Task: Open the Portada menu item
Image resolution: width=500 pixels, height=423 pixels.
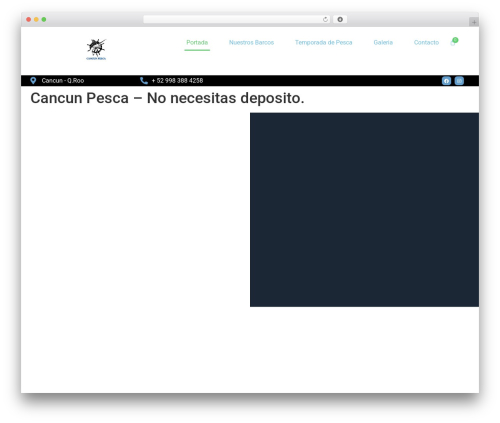Action: point(197,42)
